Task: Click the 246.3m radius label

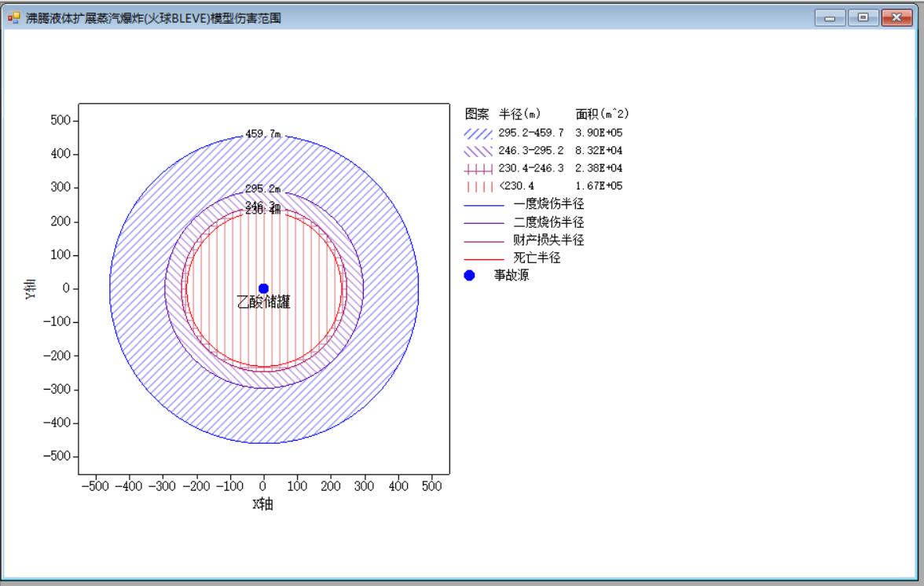Action: [262, 204]
